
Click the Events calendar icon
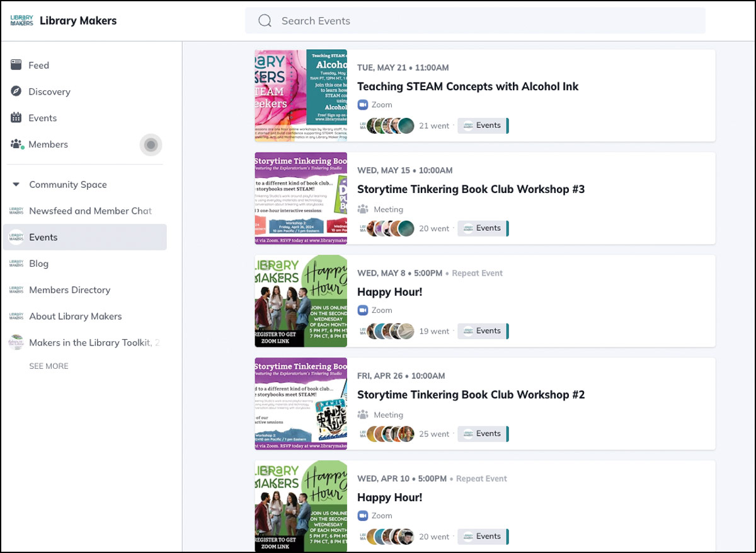coord(16,118)
